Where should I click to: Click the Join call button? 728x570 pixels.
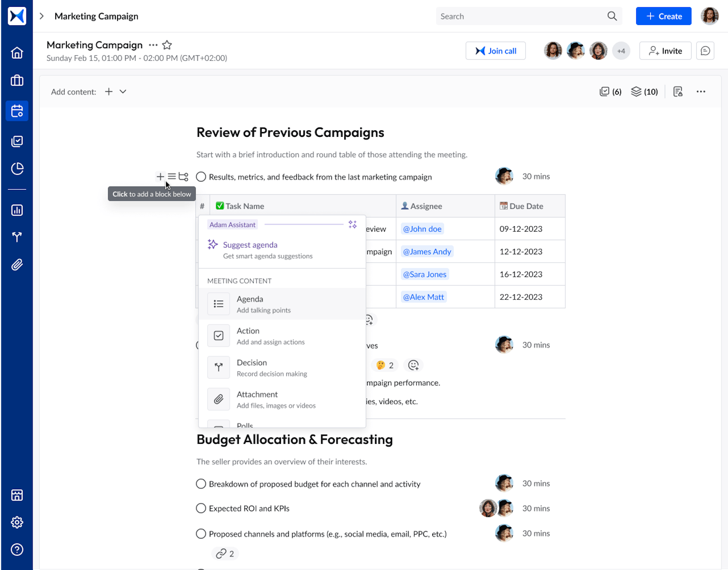pos(495,50)
